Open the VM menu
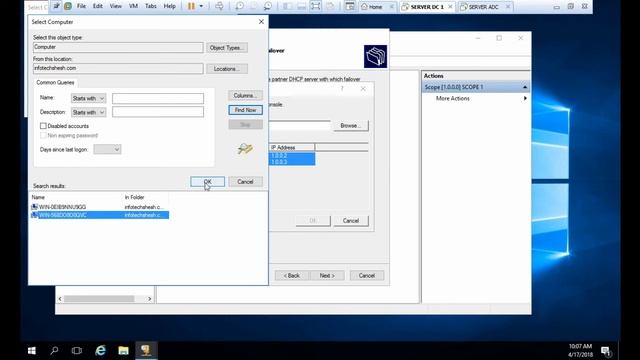Screen dimensions: 640x360 (133, 6)
